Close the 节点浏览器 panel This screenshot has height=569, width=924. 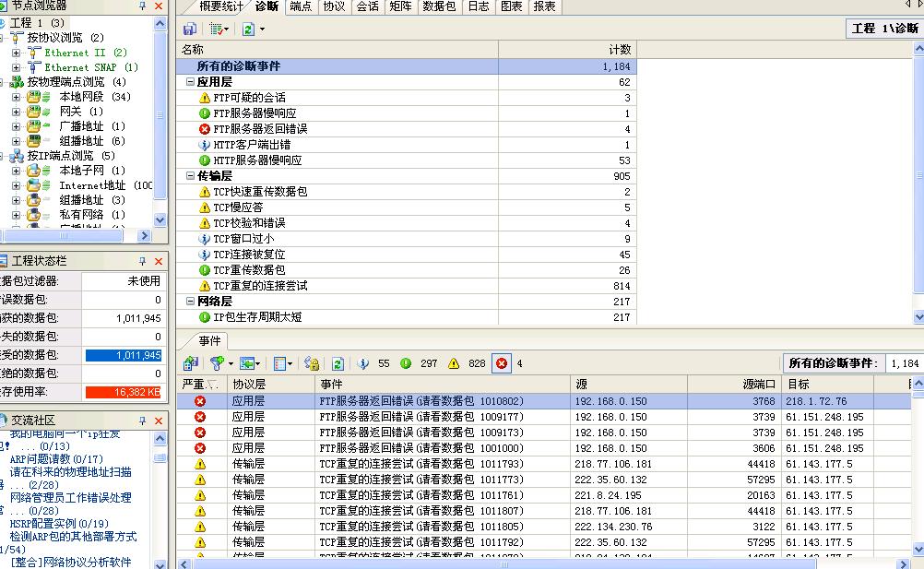click(x=159, y=6)
